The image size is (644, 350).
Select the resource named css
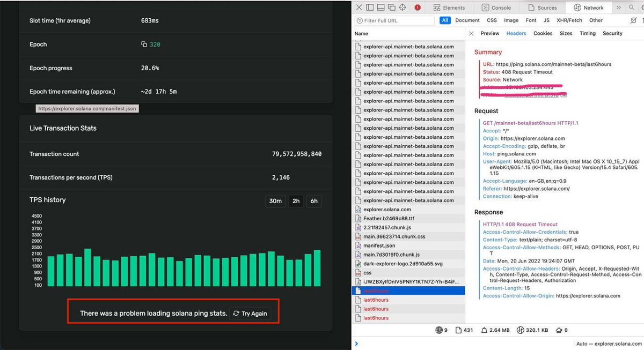coord(408,273)
